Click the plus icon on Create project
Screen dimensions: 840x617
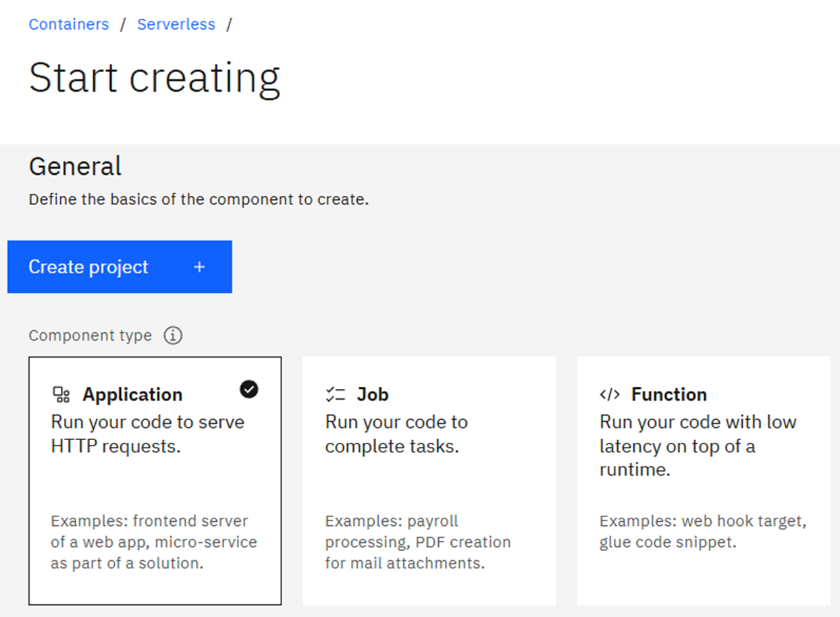pyautogui.click(x=199, y=267)
